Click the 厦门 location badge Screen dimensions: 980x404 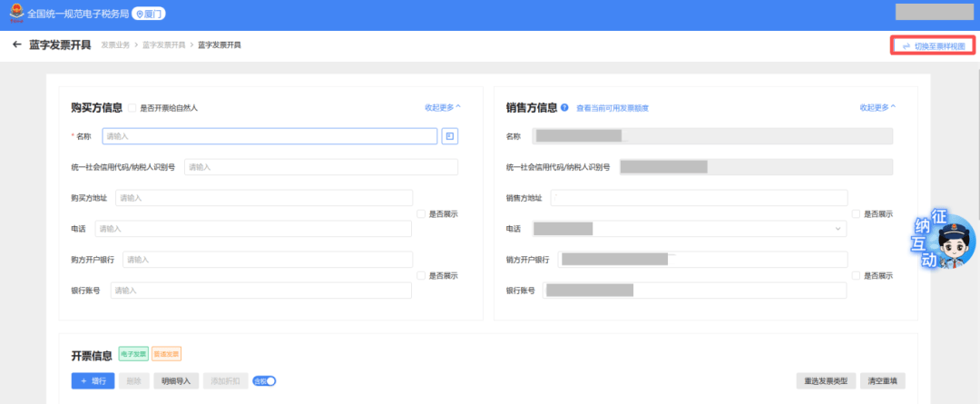pyautogui.click(x=149, y=15)
